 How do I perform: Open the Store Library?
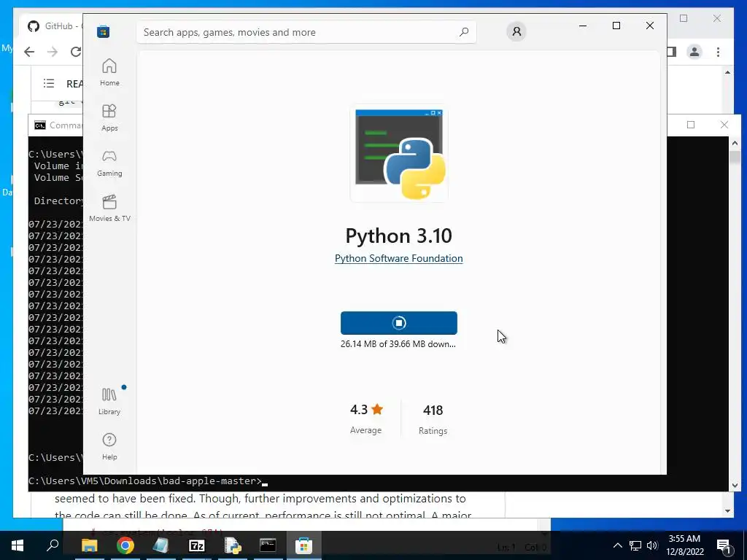pos(109,402)
